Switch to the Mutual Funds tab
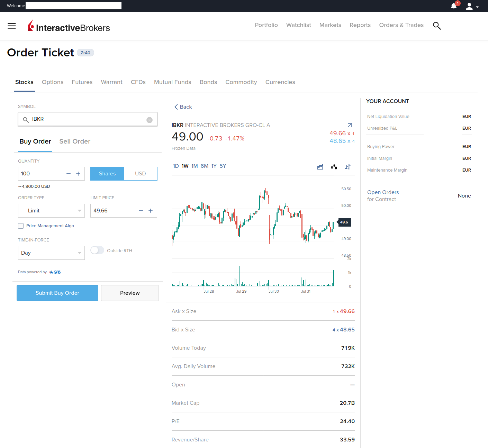The image size is (488, 448). pos(172,82)
